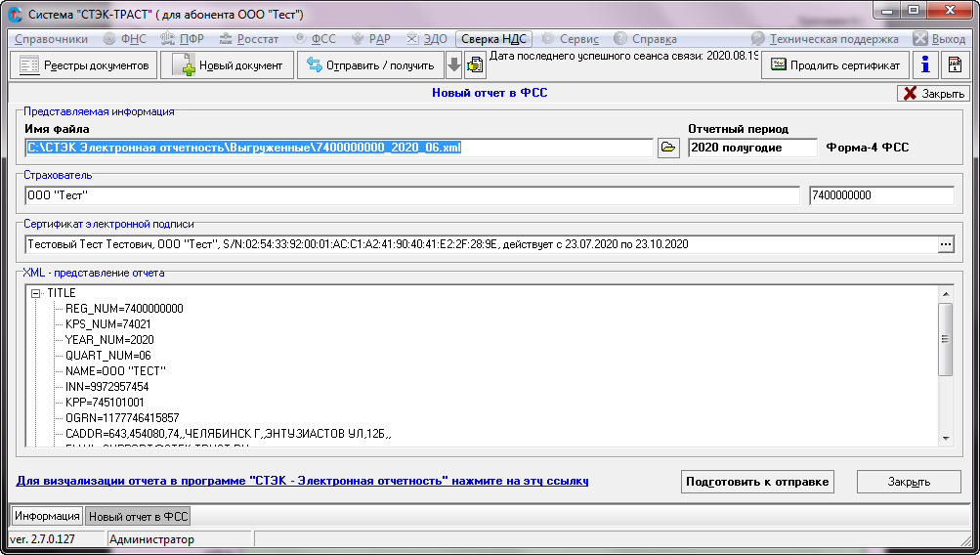Open the ПФР menu
The height and width of the screenshot is (555, 980).
coord(183,39)
